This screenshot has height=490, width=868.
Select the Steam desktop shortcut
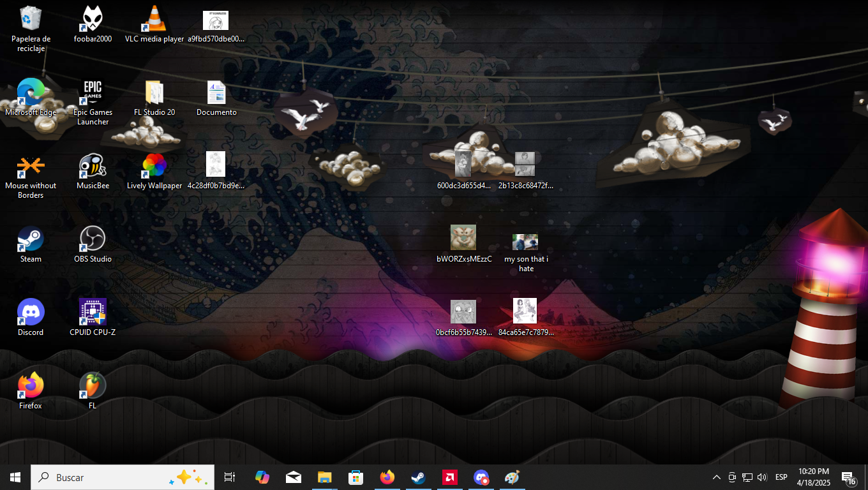[x=31, y=244]
